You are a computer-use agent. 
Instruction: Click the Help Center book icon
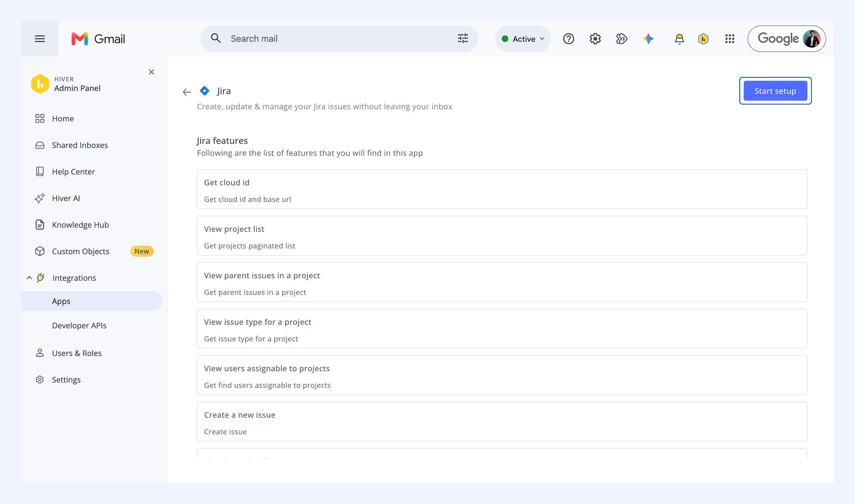point(40,172)
